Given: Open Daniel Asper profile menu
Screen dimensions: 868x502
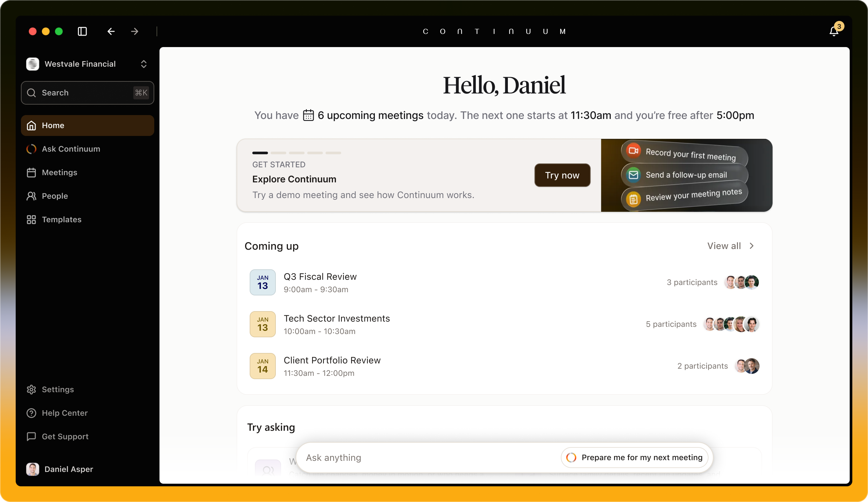Looking at the screenshot, I should coord(69,469).
